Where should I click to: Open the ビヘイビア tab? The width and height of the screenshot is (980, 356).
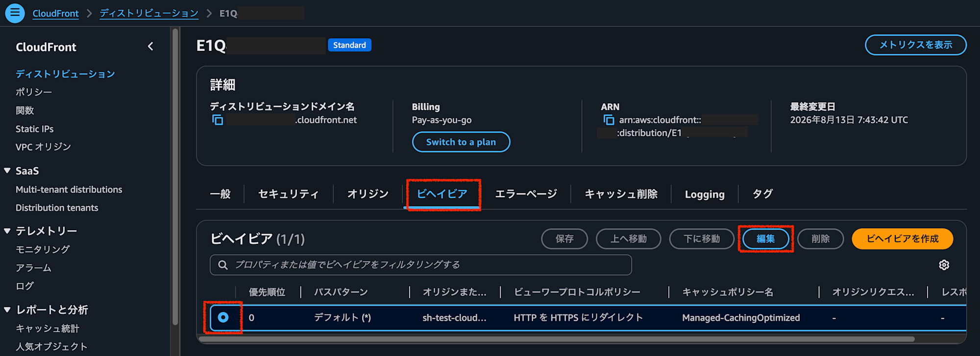pos(442,194)
